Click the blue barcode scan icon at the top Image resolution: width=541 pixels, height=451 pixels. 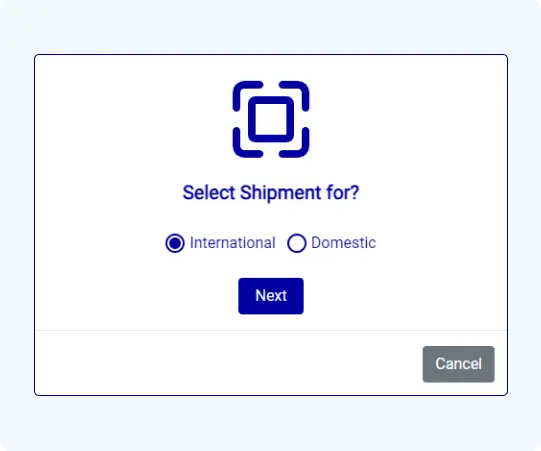[x=271, y=119]
